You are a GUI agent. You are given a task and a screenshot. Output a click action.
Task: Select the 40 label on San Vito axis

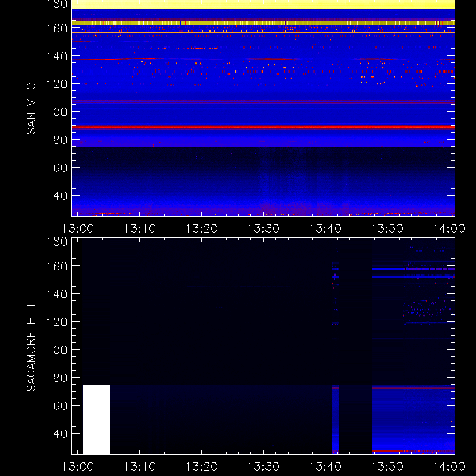[x=60, y=196]
